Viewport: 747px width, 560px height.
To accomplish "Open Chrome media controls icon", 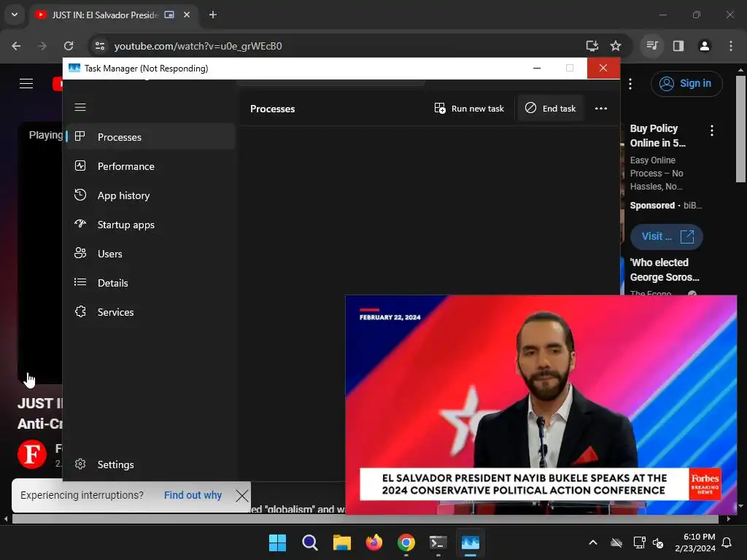I will (x=651, y=46).
